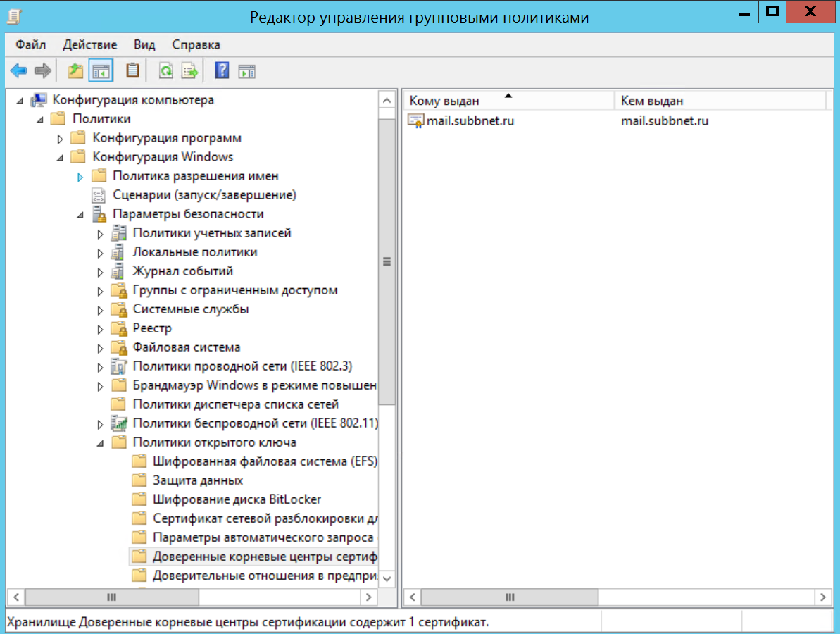Collapse the Политики открытого ключа node

(x=100, y=442)
